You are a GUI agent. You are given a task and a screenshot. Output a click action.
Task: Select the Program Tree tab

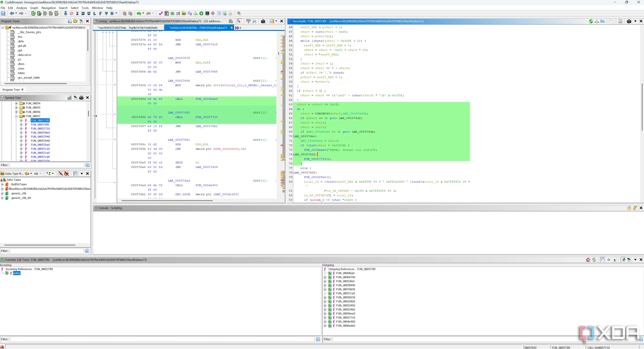click(x=11, y=90)
